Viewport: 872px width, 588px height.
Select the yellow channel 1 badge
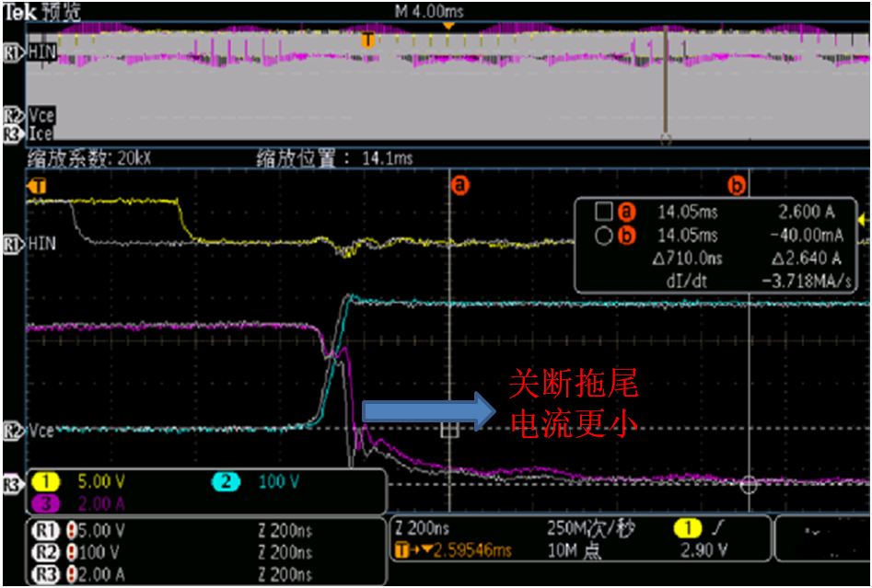tap(46, 481)
